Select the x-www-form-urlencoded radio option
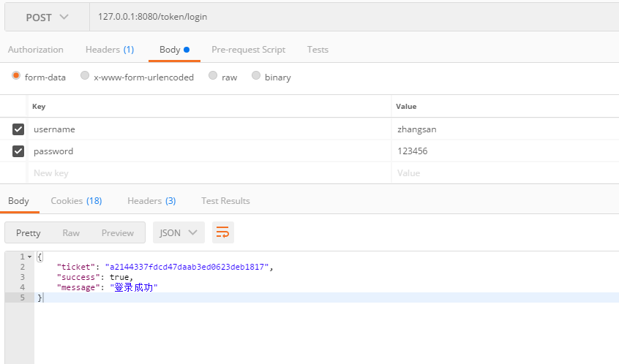 85,75
